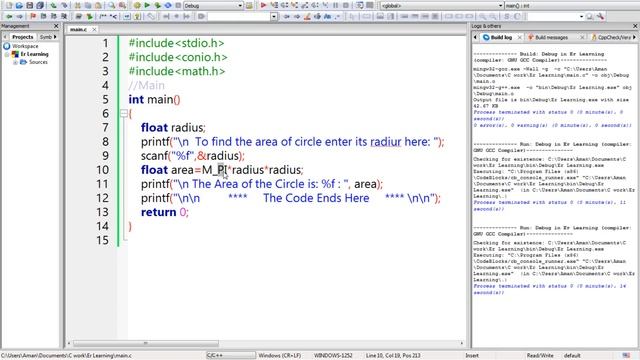Open a file using the folder icon
This screenshot has width=640, height=360.
tap(19, 6)
